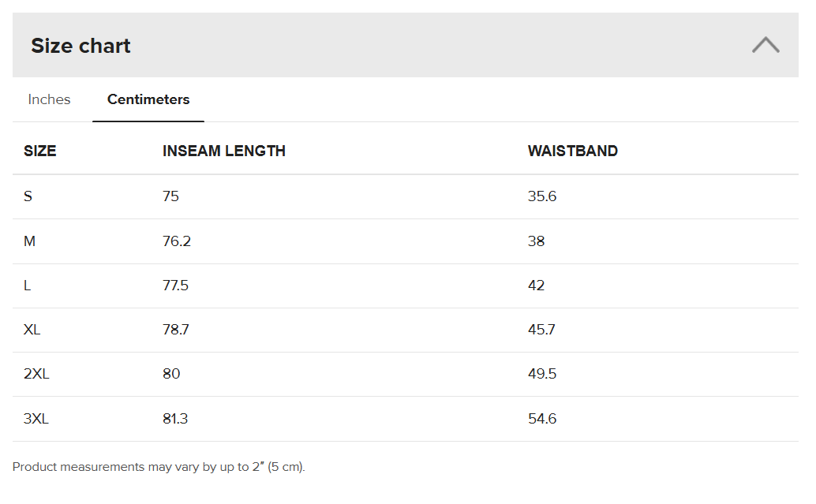Screen dimensions: 816x504
Task: Click the product measurements disclaimer note
Action: [159, 467]
